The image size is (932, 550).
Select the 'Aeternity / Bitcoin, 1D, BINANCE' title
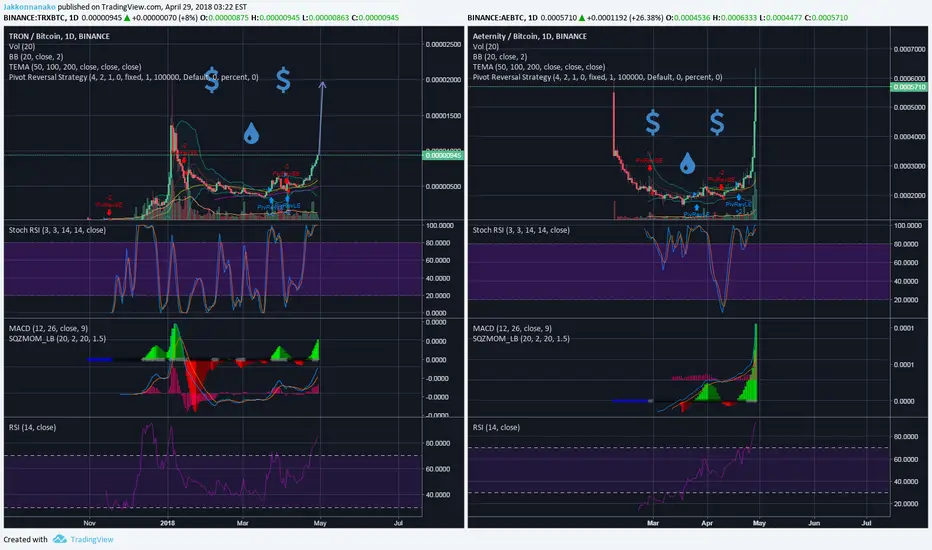coord(530,36)
